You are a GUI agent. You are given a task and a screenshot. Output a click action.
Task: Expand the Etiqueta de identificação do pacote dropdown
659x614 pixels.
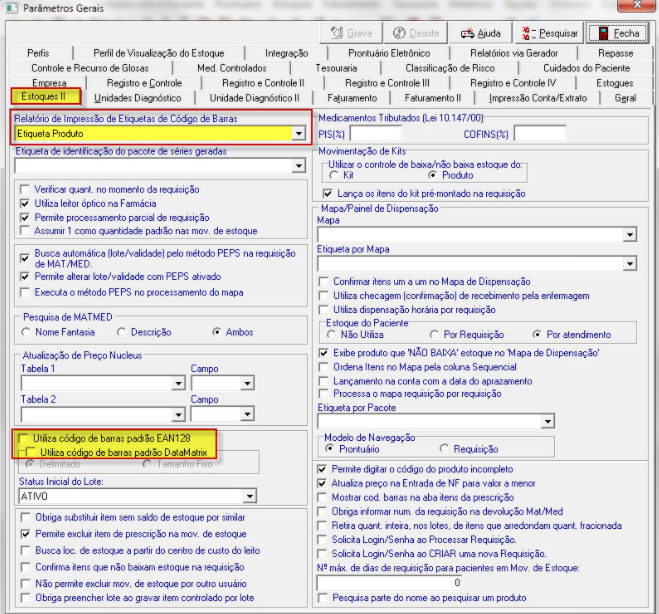pos(298,166)
